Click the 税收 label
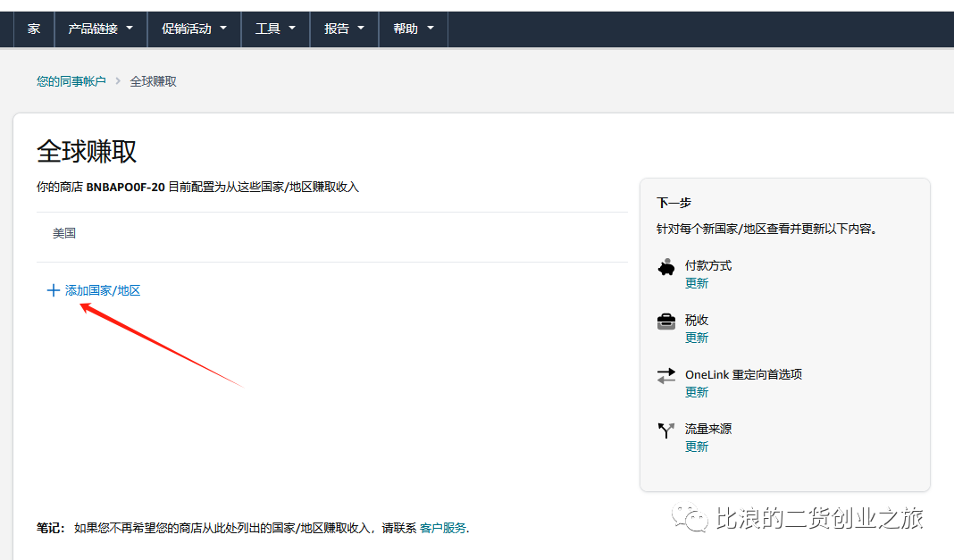Screen dimensions: 954x560 coord(697,321)
